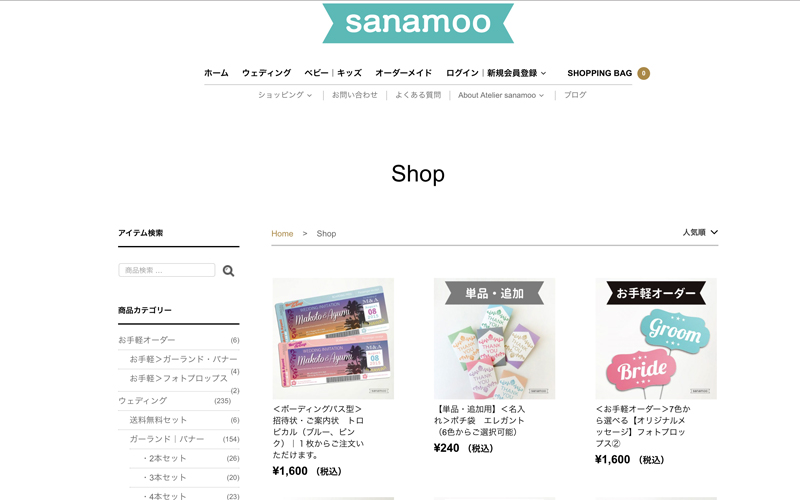Visit the ブログ link
This screenshot has width=800, height=500.
tap(575, 95)
